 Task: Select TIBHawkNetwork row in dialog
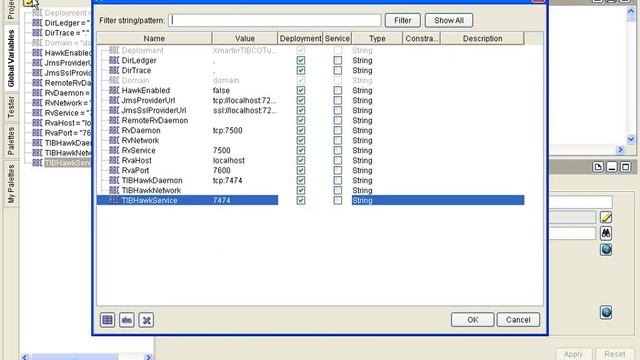pos(310,190)
